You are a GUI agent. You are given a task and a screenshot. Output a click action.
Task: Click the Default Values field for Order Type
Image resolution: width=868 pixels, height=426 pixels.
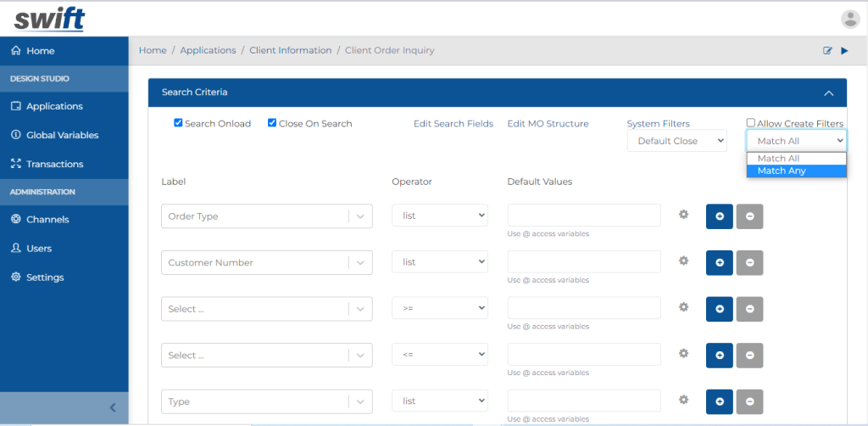(584, 216)
